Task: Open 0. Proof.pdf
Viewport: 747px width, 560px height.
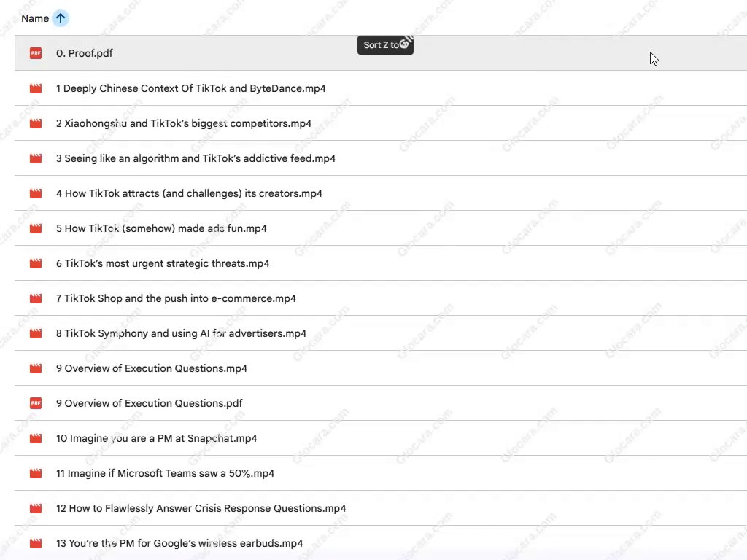Action: tap(85, 53)
